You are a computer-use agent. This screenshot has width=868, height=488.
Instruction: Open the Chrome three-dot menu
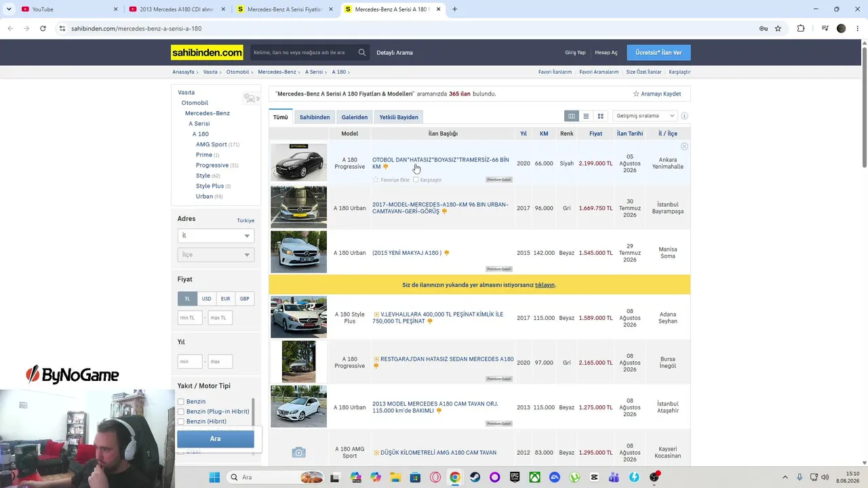pyautogui.click(x=856, y=28)
